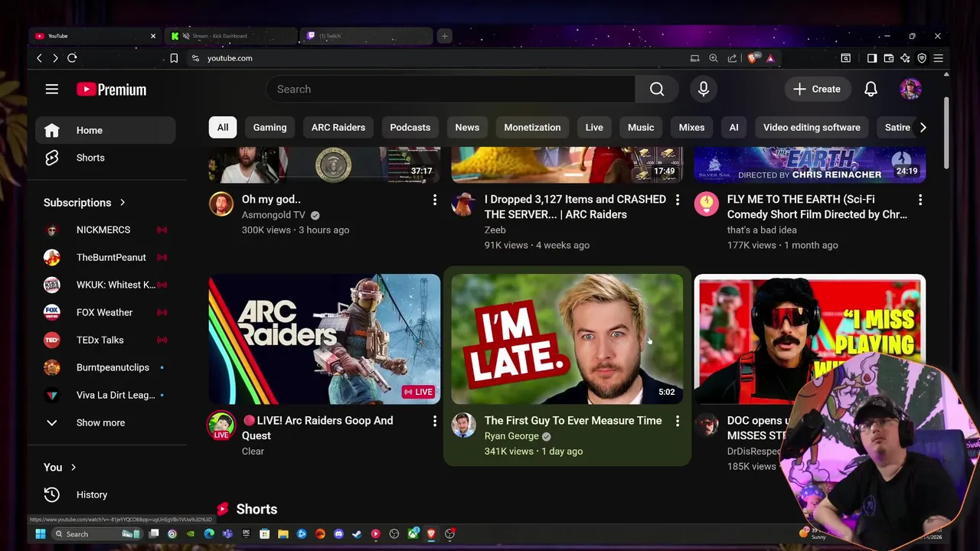Open File Explorer from the taskbar
The image size is (980, 551).
point(283,534)
